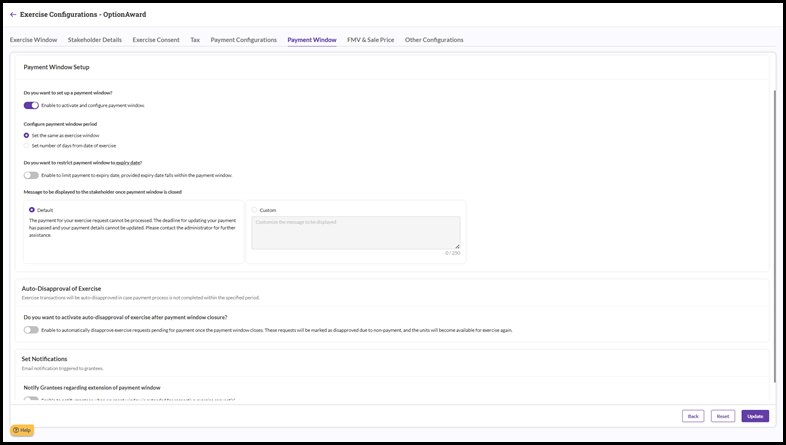This screenshot has width=786, height=445.
Task: Click the Reset button
Action: click(x=723, y=416)
